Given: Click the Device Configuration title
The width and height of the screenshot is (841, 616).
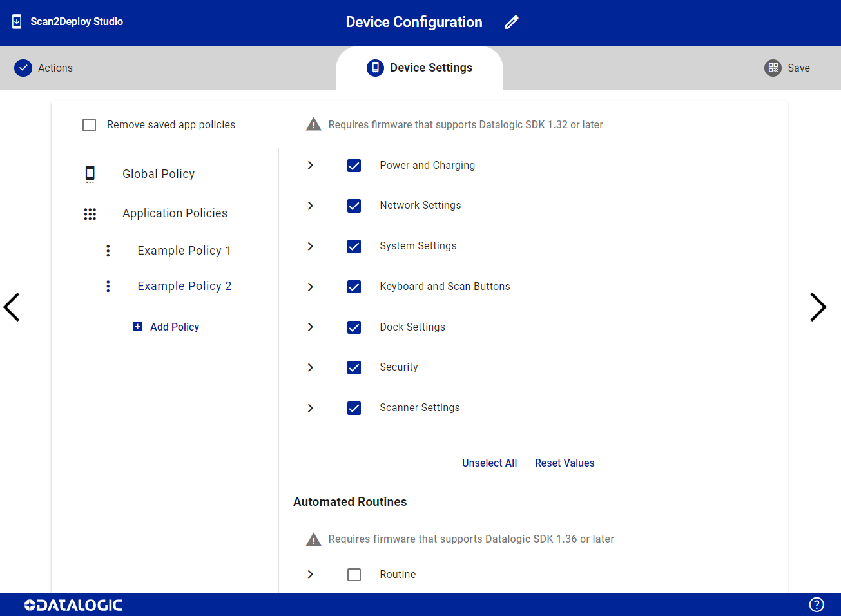Looking at the screenshot, I should click(x=414, y=23).
